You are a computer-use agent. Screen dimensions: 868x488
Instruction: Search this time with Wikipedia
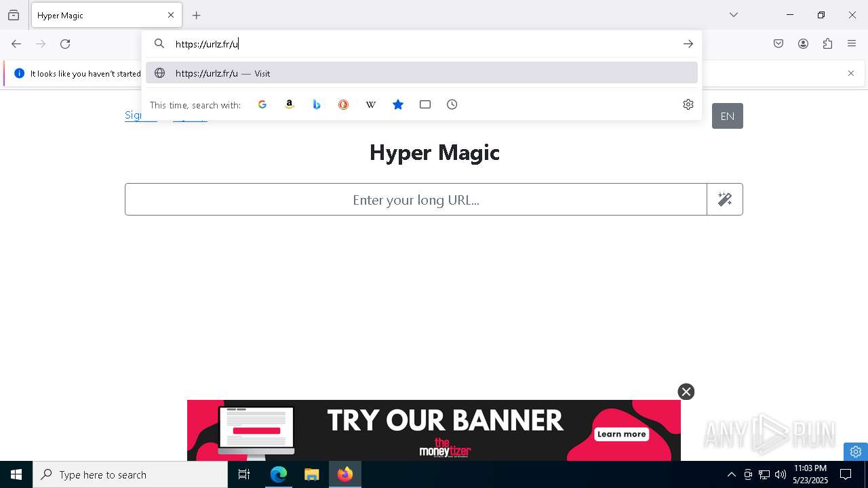point(371,104)
